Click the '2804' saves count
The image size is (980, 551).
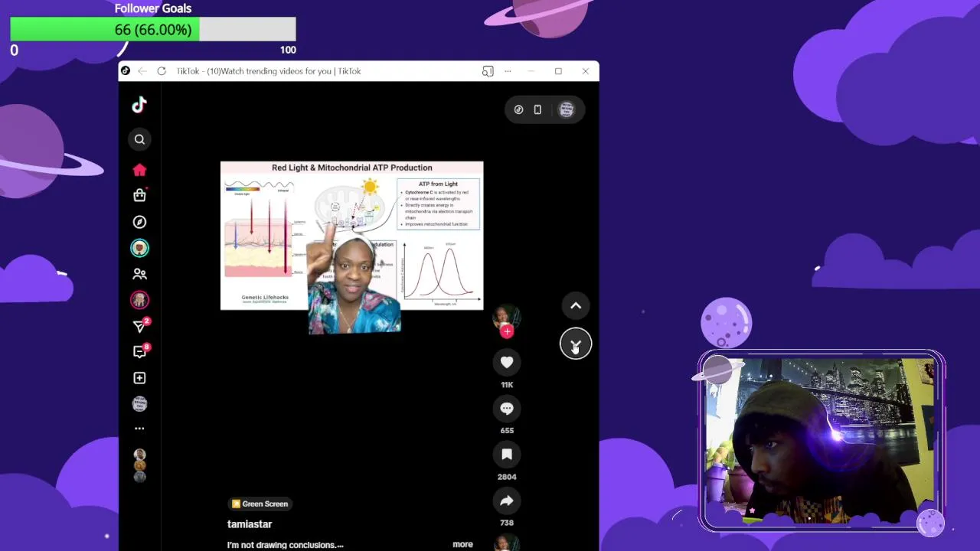click(507, 477)
